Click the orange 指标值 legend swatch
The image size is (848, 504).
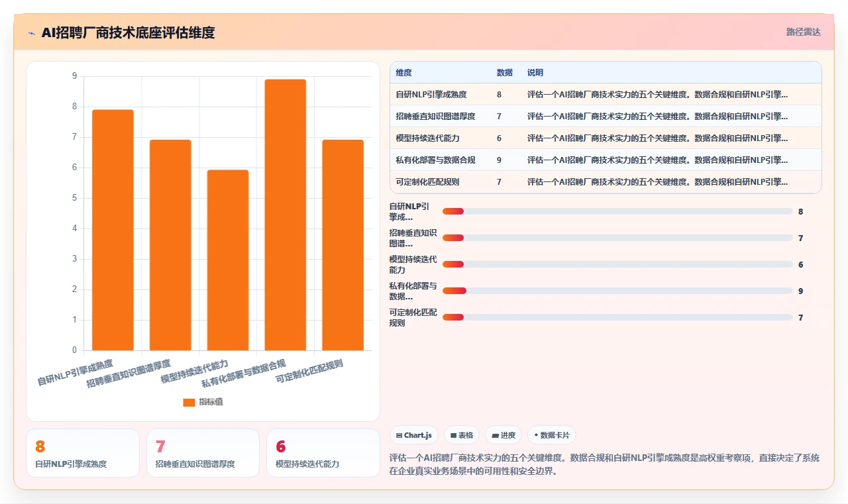point(189,402)
